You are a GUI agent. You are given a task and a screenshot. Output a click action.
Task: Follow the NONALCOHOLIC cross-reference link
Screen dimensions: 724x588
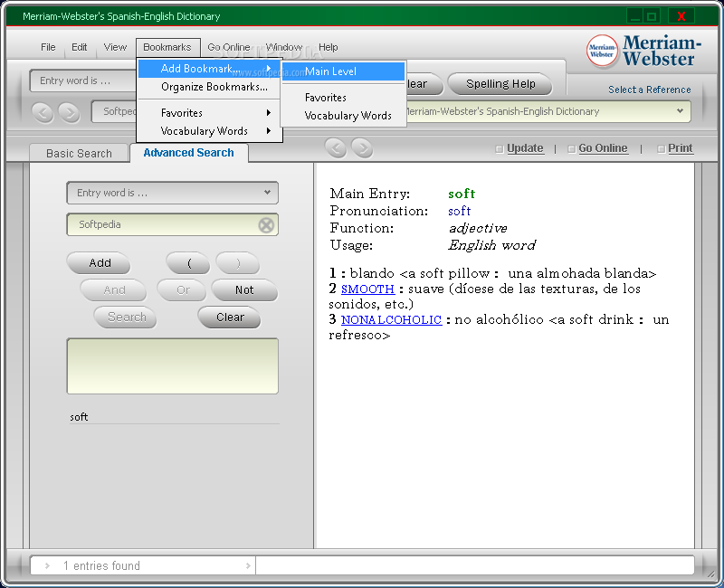[x=392, y=320]
